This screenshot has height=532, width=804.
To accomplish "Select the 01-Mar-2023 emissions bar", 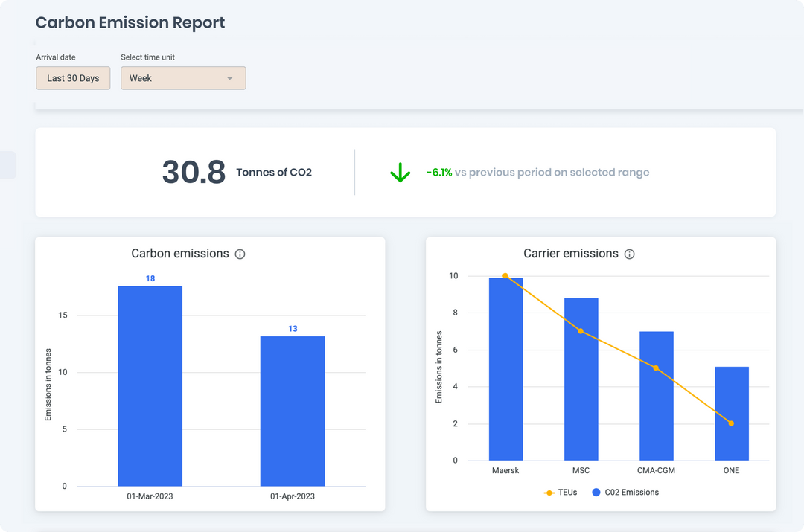I will pos(150,386).
